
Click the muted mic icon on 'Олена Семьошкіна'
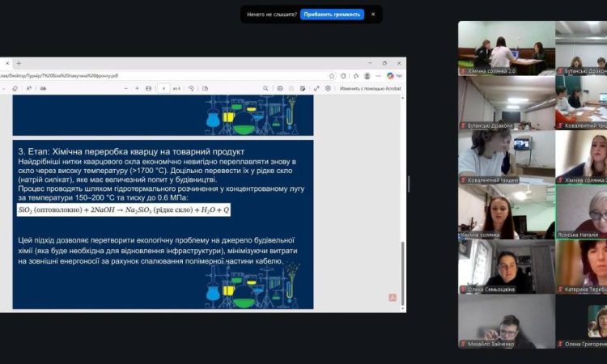pos(463,290)
